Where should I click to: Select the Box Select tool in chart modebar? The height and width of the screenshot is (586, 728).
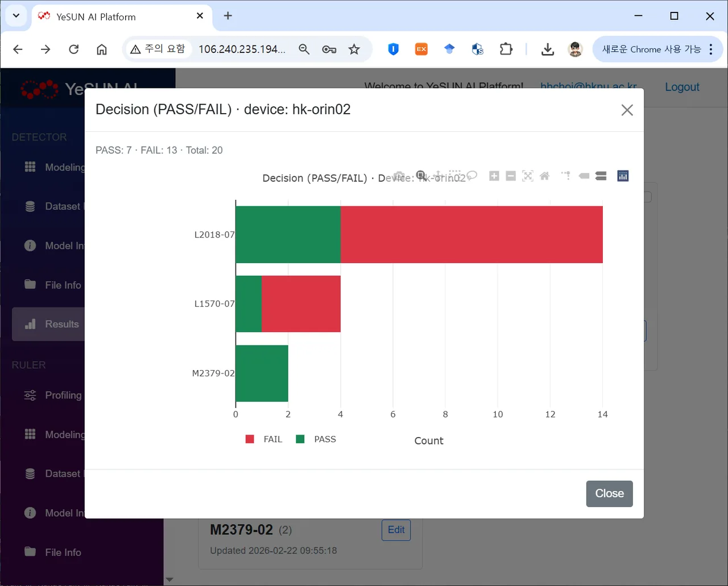pos(454,176)
